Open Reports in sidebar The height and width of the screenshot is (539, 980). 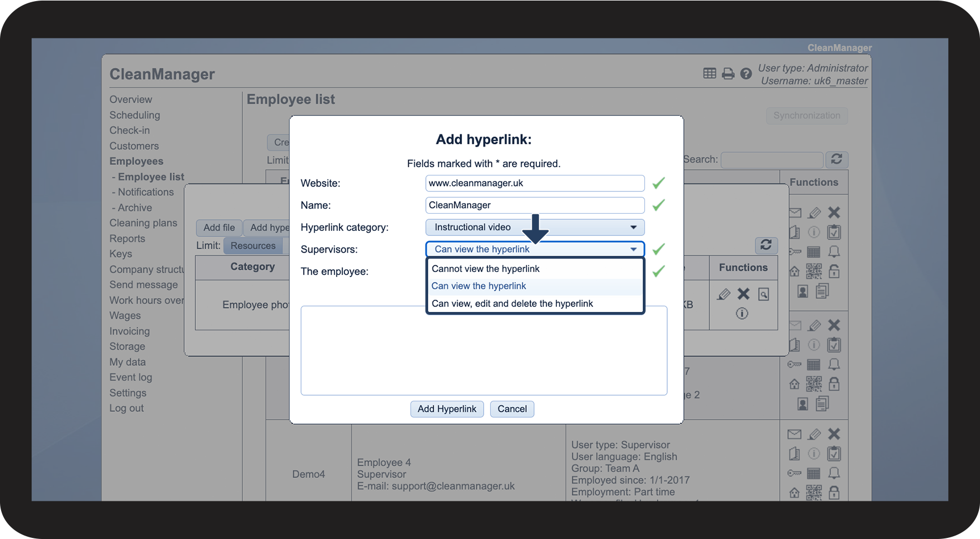[127, 239]
